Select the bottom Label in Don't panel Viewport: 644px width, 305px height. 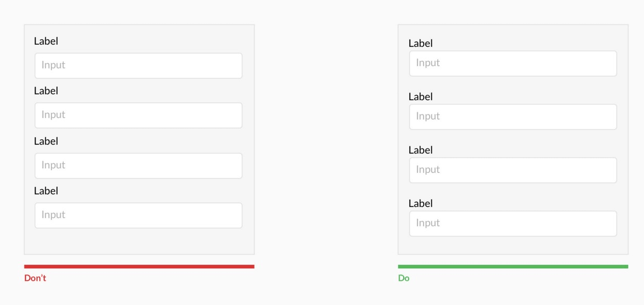46,191
